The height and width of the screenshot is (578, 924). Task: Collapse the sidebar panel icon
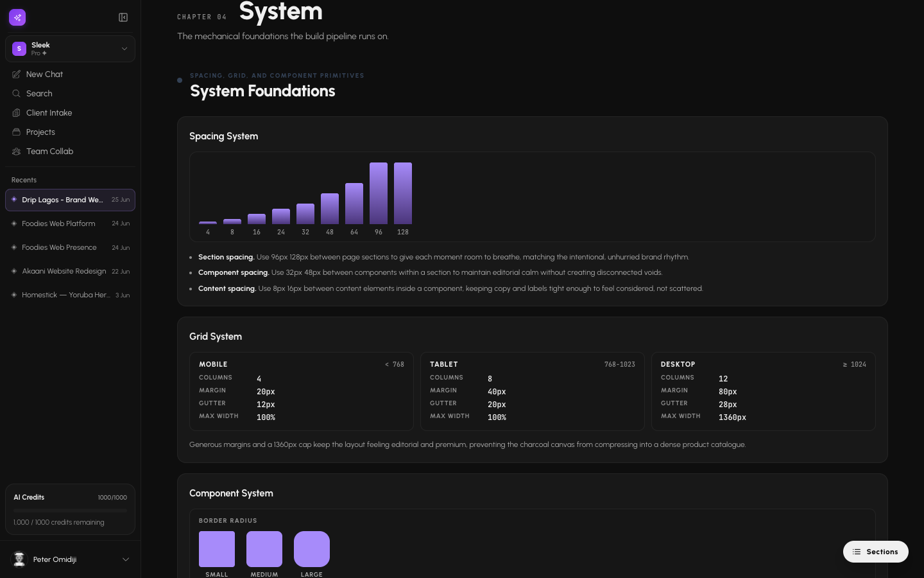[x=123, y=17]
